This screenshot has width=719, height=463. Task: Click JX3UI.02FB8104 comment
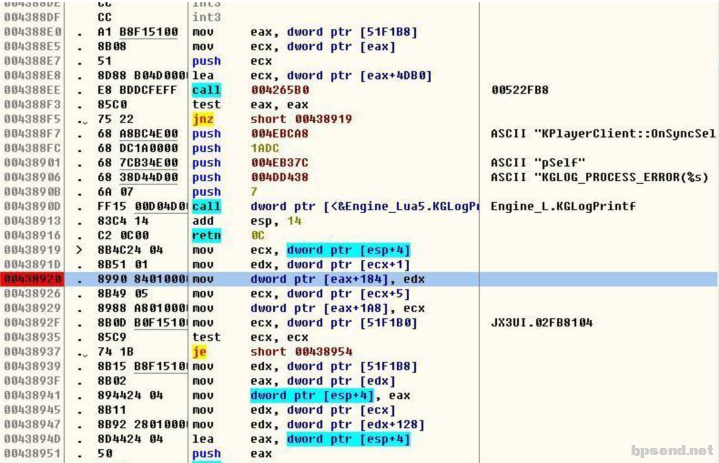542,323
